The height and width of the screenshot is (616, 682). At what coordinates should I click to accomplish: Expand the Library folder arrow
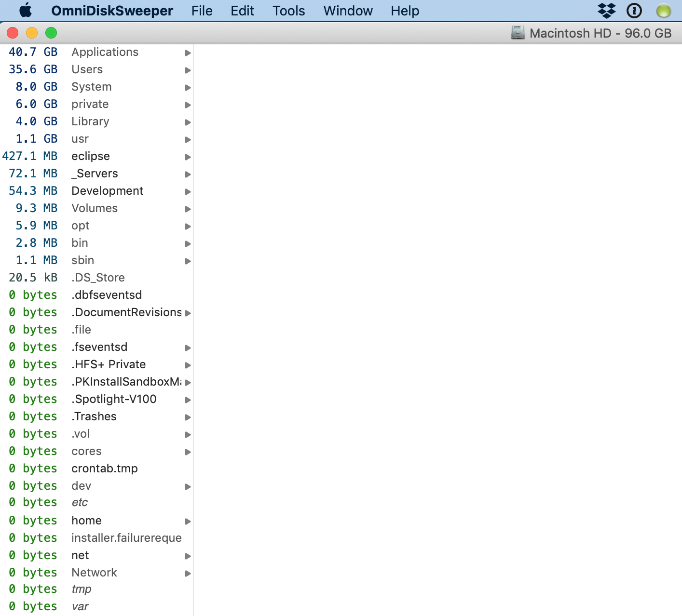pyautogui.click(x=188, y=122)
